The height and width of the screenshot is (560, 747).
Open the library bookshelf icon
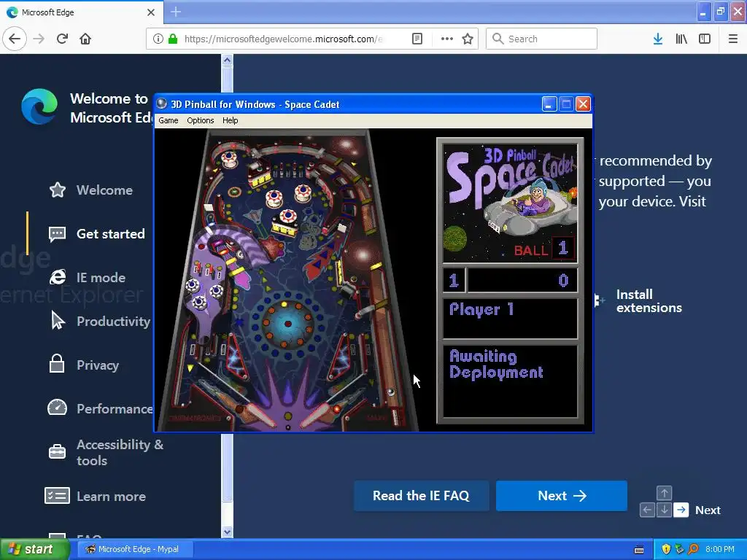click(681, 39)
